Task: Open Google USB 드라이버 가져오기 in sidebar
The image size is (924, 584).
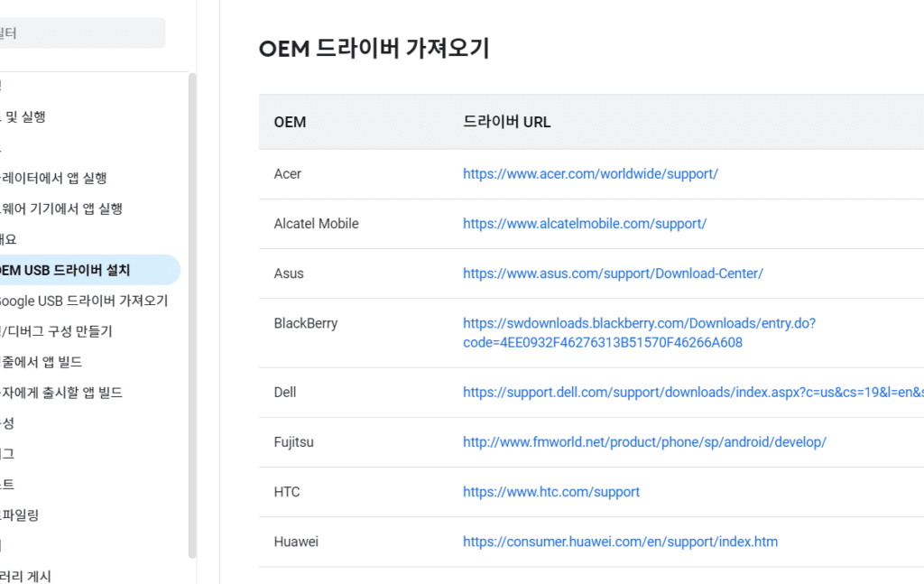Action: pos(84,301)
